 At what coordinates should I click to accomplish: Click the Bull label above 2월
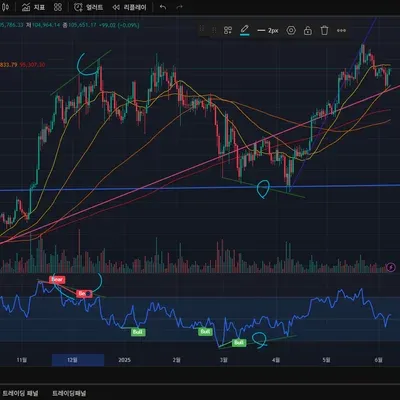click(x=205, y=332)
